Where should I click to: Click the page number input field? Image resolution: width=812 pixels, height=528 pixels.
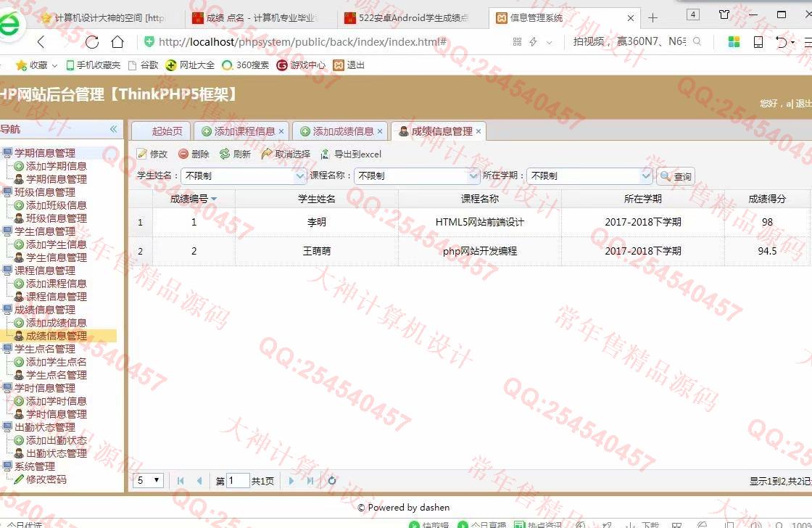239,480
